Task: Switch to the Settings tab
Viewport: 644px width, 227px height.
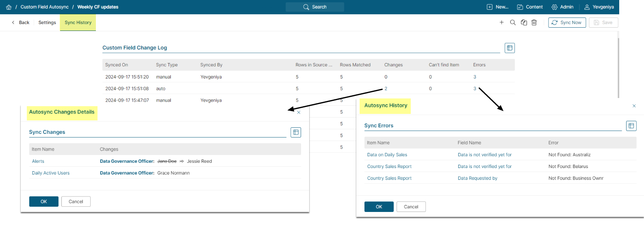Action: [x=47, y=22]
